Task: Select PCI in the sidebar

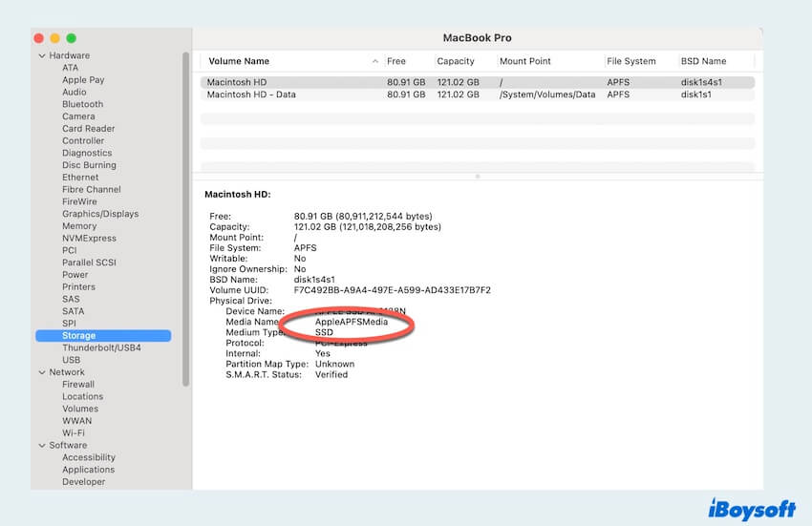Action: [70, 250]
